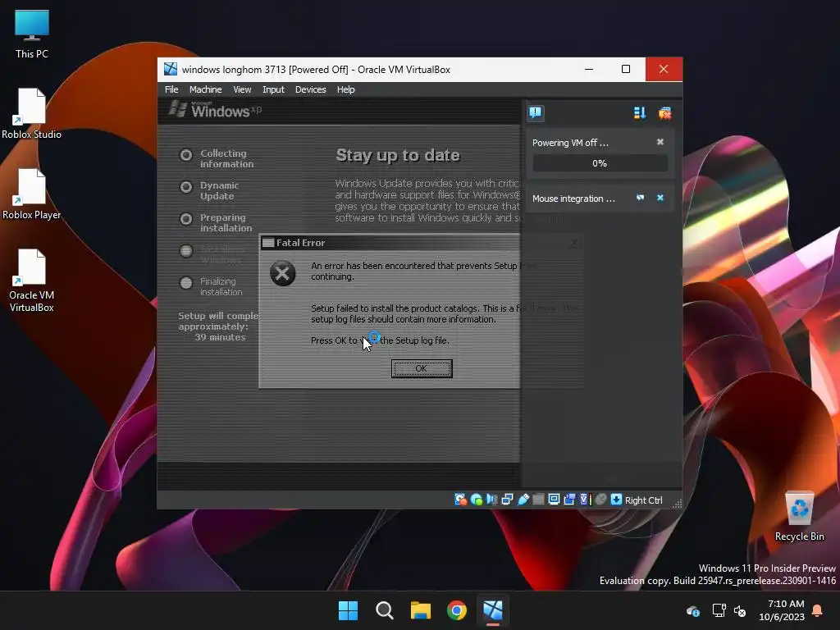The image size is (840, 630).
Task: Select the Oracle VM VirtualBox desktop shortcut
Action: 32,281
